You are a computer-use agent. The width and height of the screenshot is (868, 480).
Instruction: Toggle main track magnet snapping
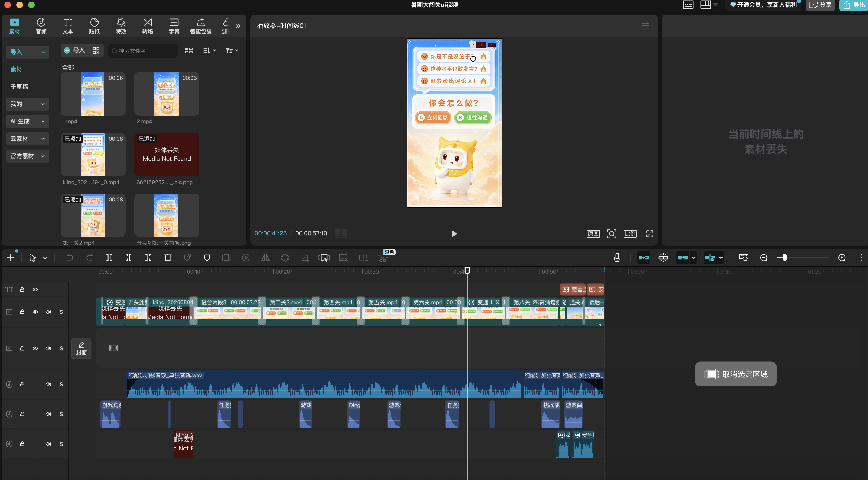point(643,258)
